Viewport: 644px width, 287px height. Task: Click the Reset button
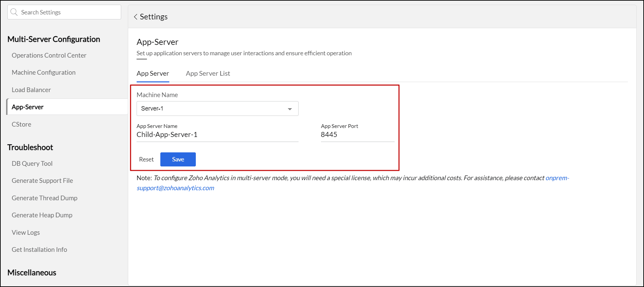coord(146,159)
